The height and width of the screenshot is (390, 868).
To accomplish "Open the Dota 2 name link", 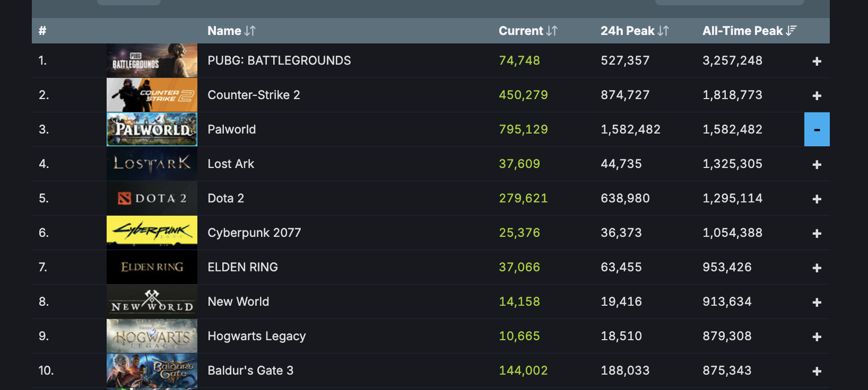I will [x=225, y=198].
